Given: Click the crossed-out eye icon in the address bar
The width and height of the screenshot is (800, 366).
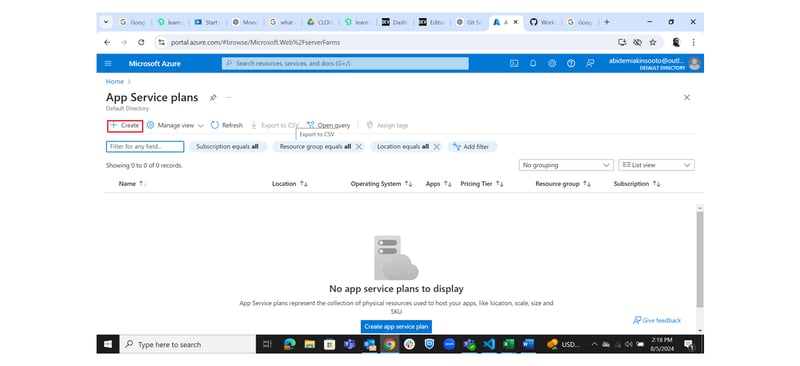Looking at the screenshot, I should tap(637, 42).
